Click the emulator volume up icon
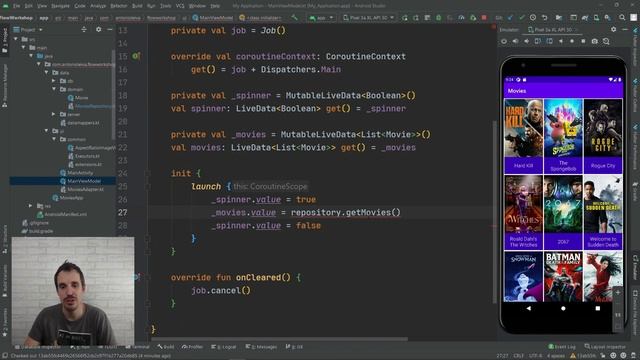Viewport: 640px width, 360px height. [x=516, y=41]
